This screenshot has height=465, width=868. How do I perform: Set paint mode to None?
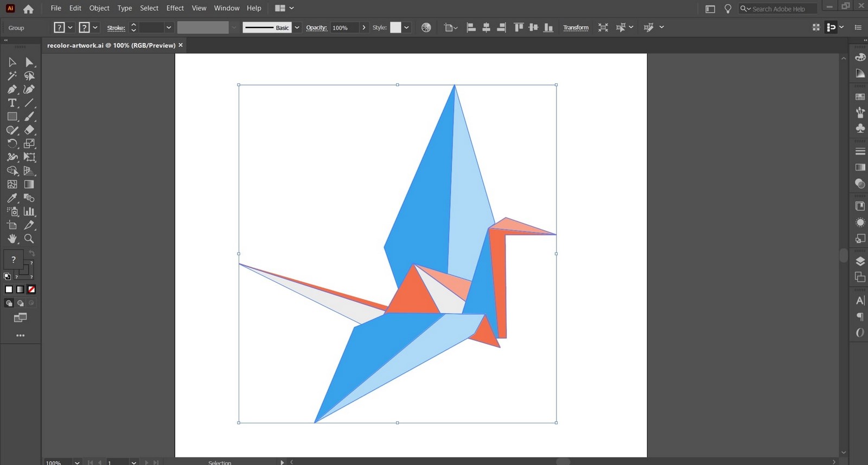[31, 289]
